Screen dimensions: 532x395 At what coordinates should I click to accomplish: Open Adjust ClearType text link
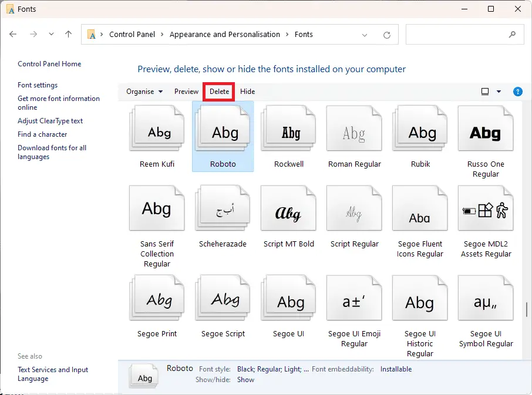[50, 121]
